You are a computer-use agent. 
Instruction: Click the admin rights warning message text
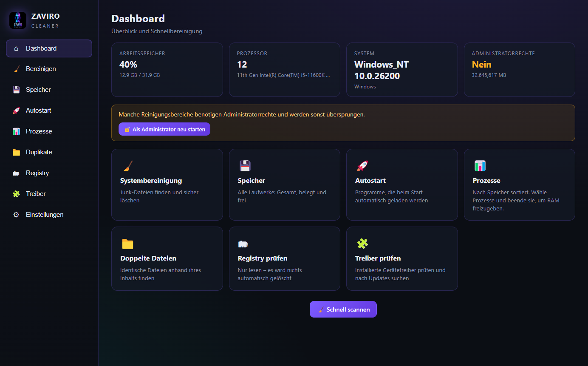pyautogui.click(x=242, y=115)
